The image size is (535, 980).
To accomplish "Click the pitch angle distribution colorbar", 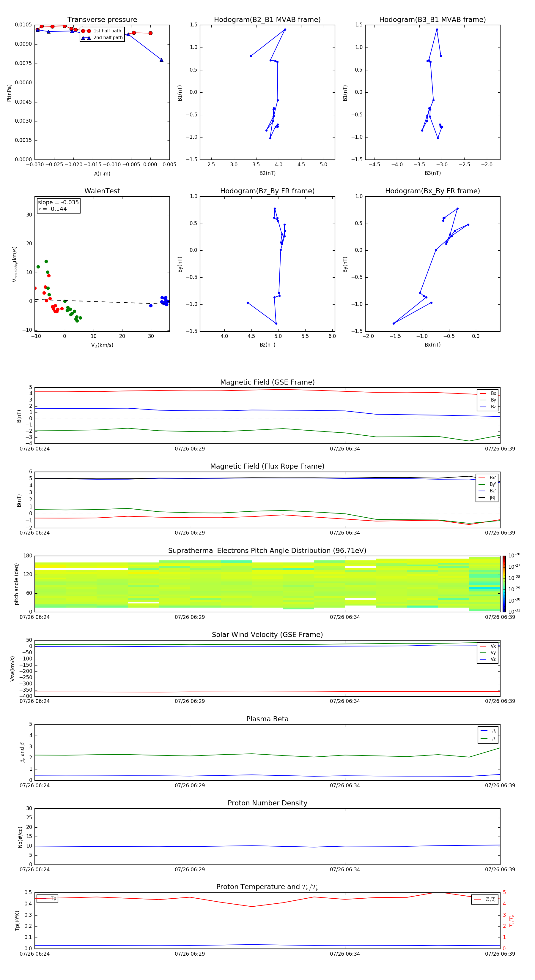I will click(504, 584).
